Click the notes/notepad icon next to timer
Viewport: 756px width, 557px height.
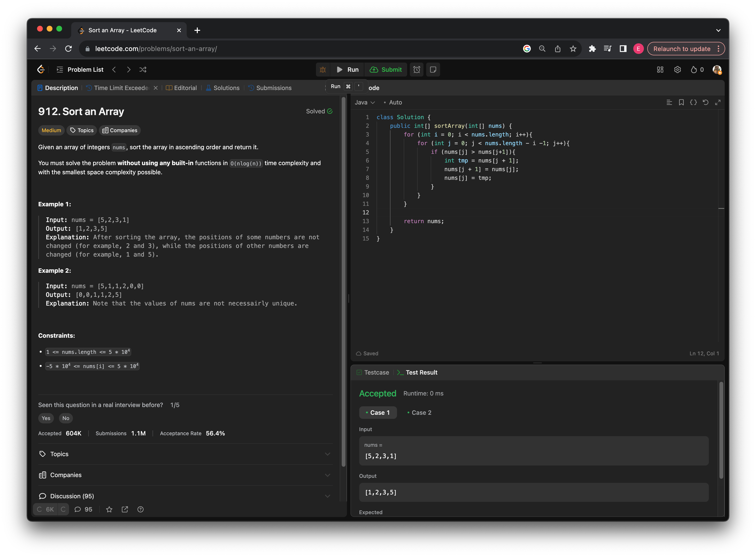(x=433, y=69)
